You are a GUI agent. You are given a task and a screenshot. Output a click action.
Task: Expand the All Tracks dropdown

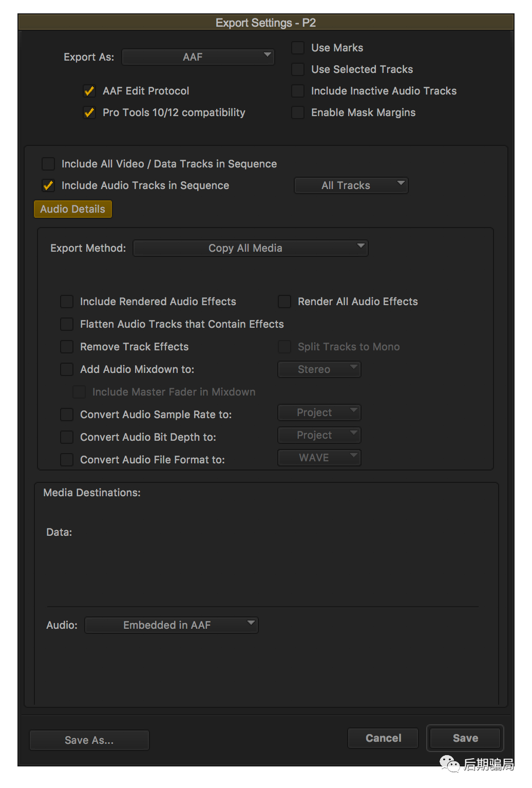click(x=351, y=185)
